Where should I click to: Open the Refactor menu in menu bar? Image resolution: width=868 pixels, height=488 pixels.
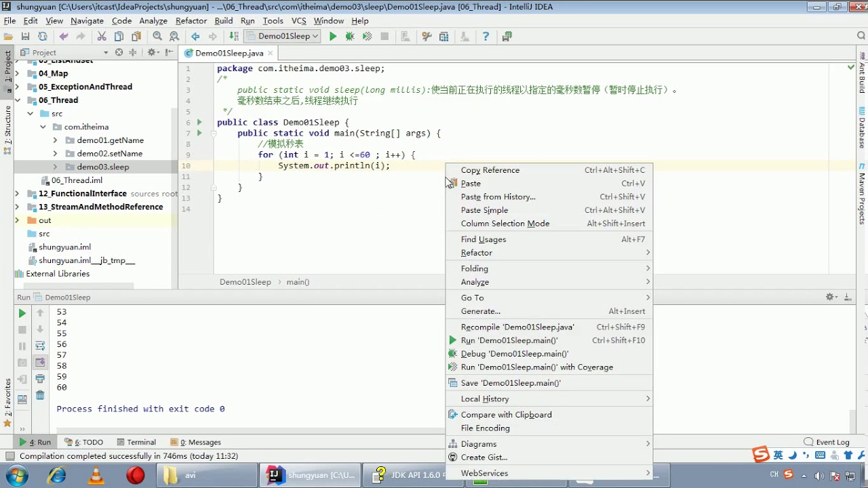click(191, 21)
